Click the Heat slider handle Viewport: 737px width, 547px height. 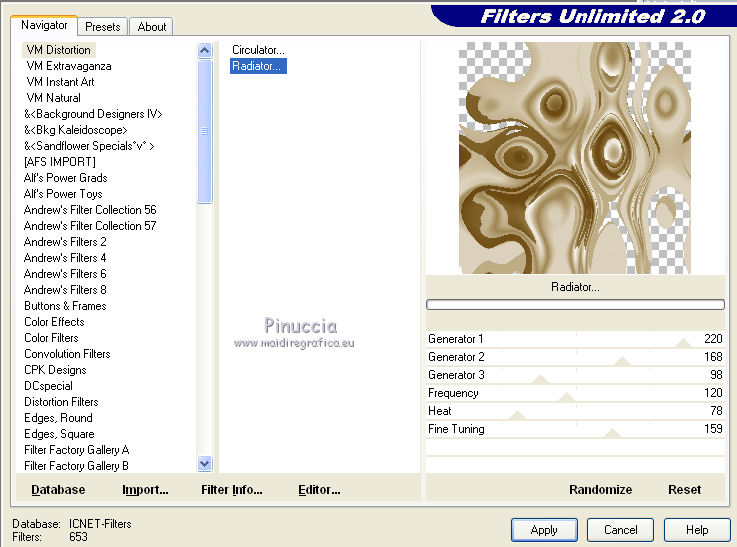coord(517,415)
